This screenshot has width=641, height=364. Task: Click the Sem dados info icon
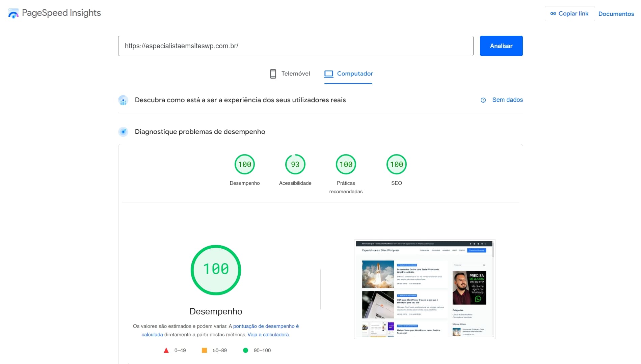tap(483, 100)
